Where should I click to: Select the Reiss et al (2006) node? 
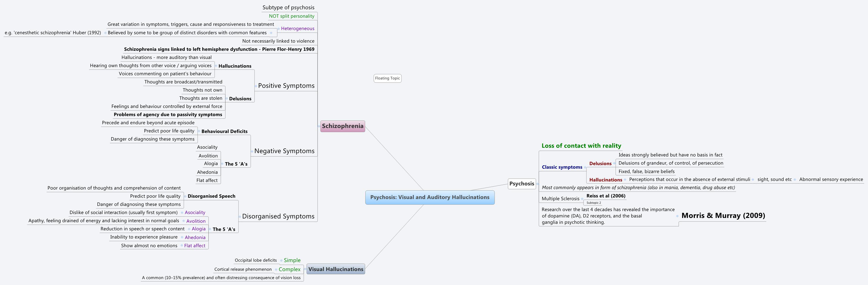click(606, 196)
